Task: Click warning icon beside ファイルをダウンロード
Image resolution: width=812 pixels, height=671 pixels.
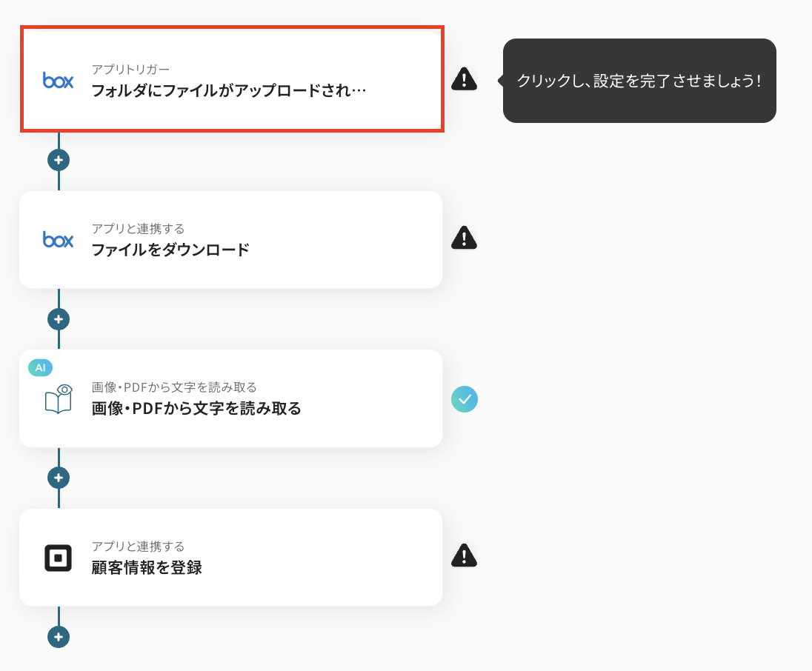Action: click(465, 237)
